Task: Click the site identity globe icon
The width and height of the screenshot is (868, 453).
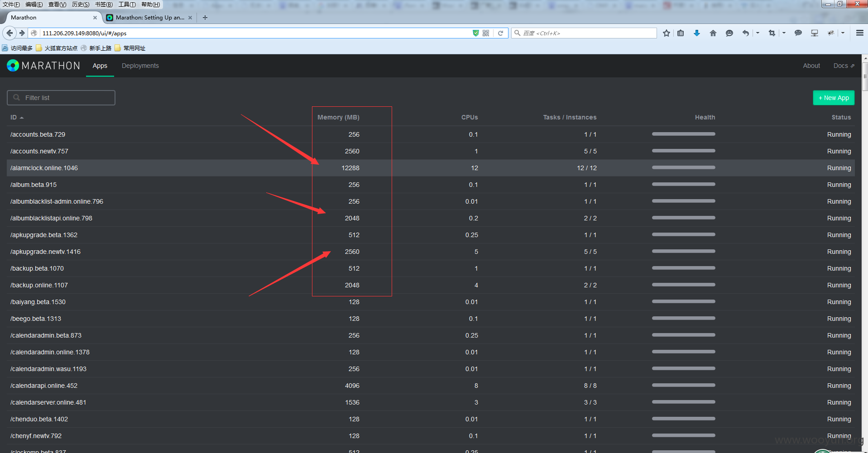Action: (x=34, y=33)
